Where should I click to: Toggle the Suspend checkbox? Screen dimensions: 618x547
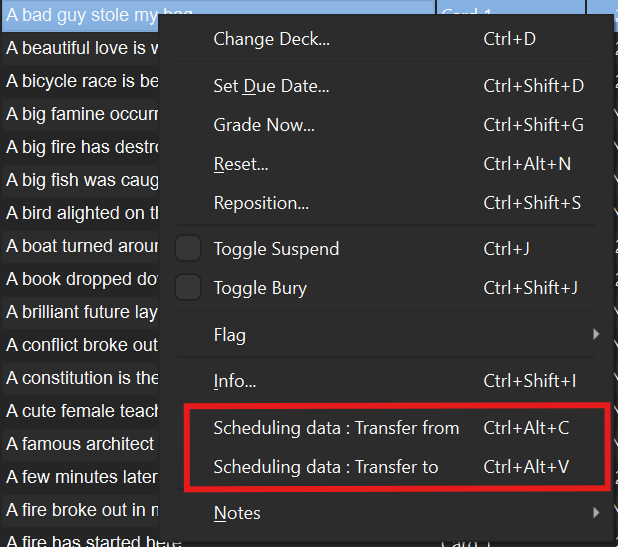188,249
